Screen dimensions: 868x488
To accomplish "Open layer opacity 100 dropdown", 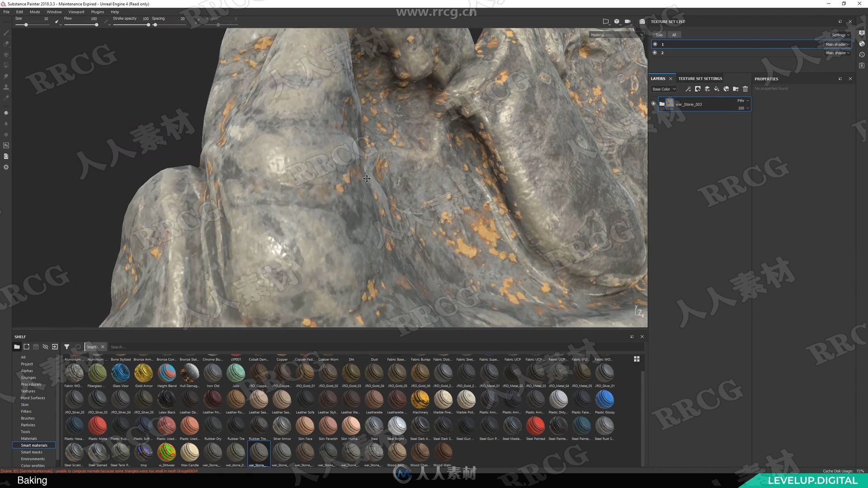I will [x=743, y=108].
